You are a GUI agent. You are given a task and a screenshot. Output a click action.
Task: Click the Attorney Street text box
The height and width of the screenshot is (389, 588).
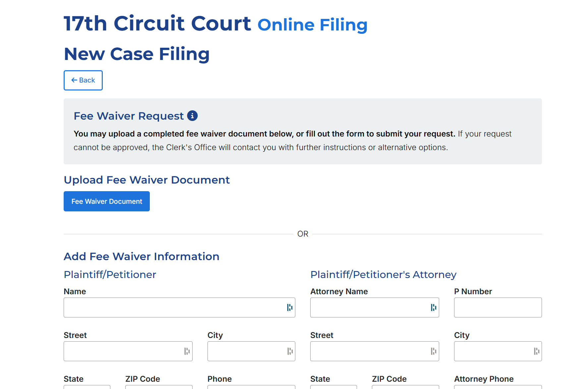[368, 351]
